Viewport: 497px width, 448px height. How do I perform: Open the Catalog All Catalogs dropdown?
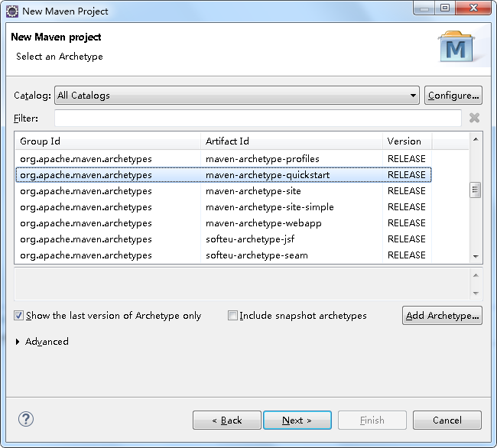[x=237, y=96]
